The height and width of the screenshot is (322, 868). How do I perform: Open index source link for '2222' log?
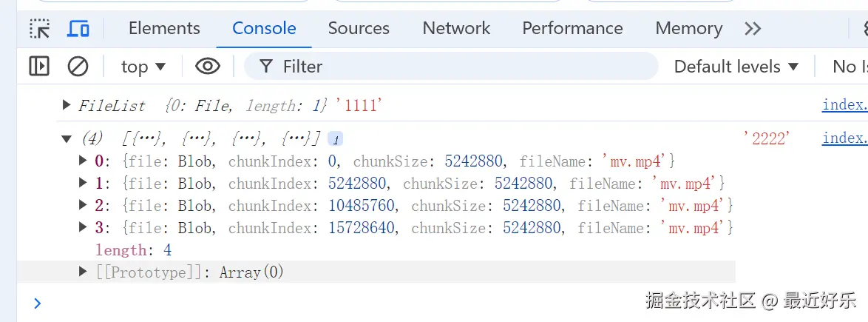(844, 138)
